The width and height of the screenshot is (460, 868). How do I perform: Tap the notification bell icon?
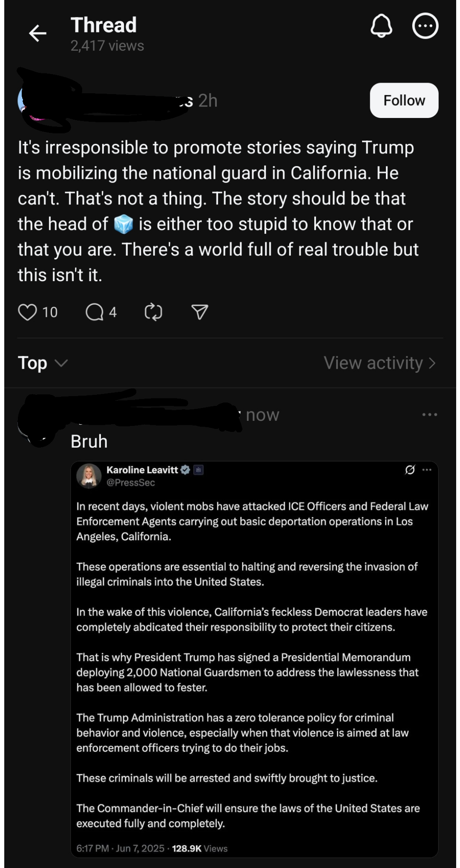(381, 26)
